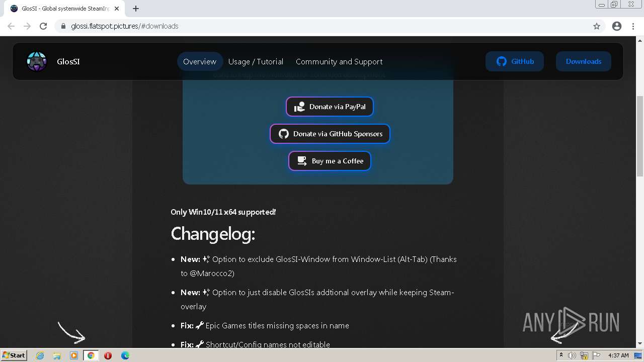The width and height of the screenshot is (644, 362).
Task: Open Edge taskbar icon
Action: pos(125,355)
